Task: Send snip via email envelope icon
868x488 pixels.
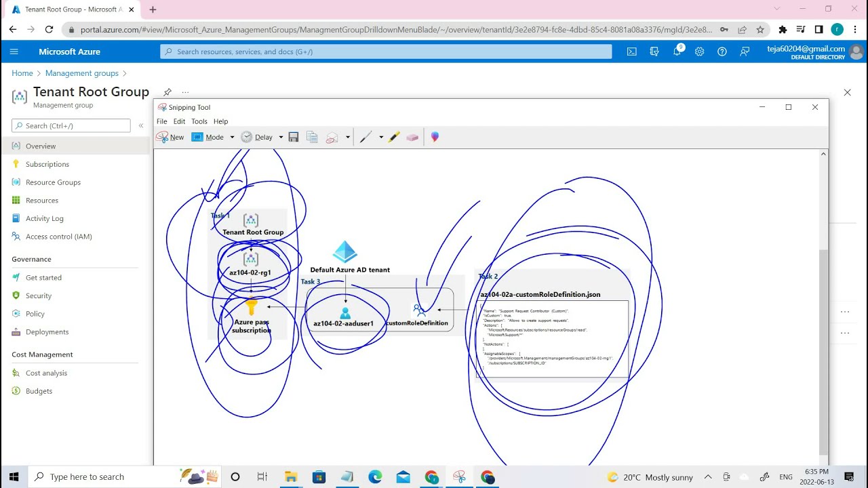Action: pyautogui.click(x=332, y=137)
